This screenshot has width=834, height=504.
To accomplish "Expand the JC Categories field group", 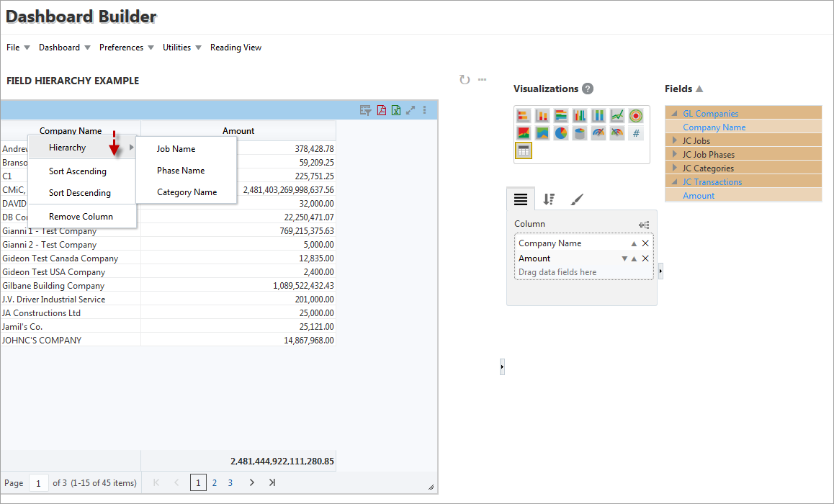I will 675,168.
